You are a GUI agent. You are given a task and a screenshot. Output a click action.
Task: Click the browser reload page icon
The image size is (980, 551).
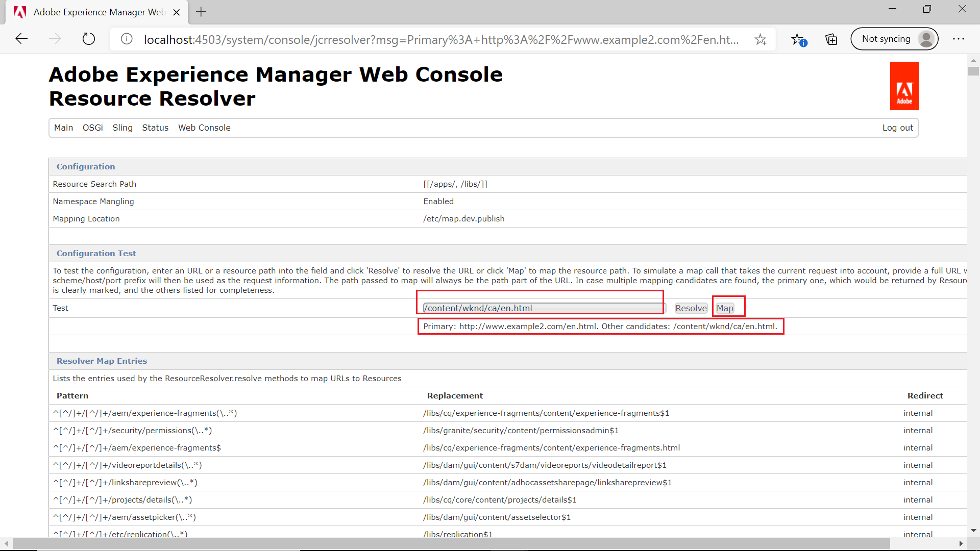pos(88,38)
